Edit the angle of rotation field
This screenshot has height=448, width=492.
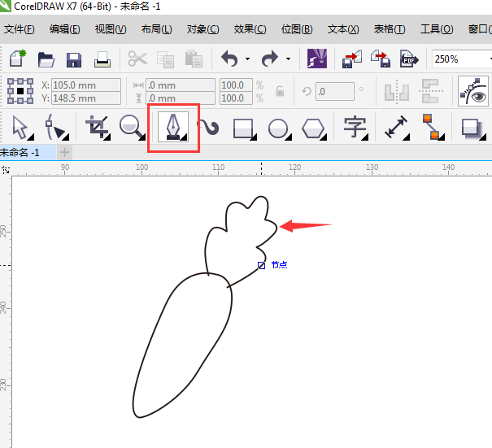click(335, 92)
